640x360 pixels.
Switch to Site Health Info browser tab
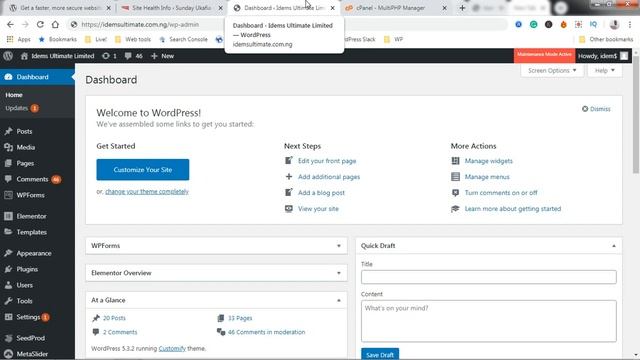point(172,8)
